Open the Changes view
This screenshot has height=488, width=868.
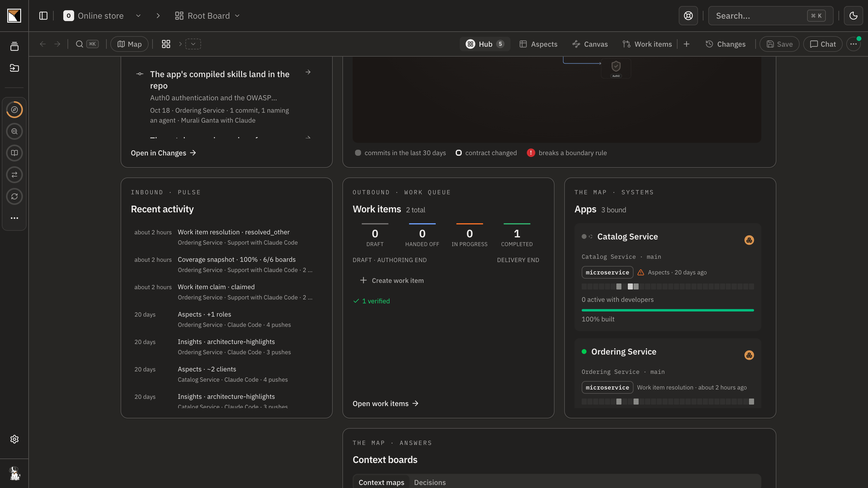click(x=725, y=44)
